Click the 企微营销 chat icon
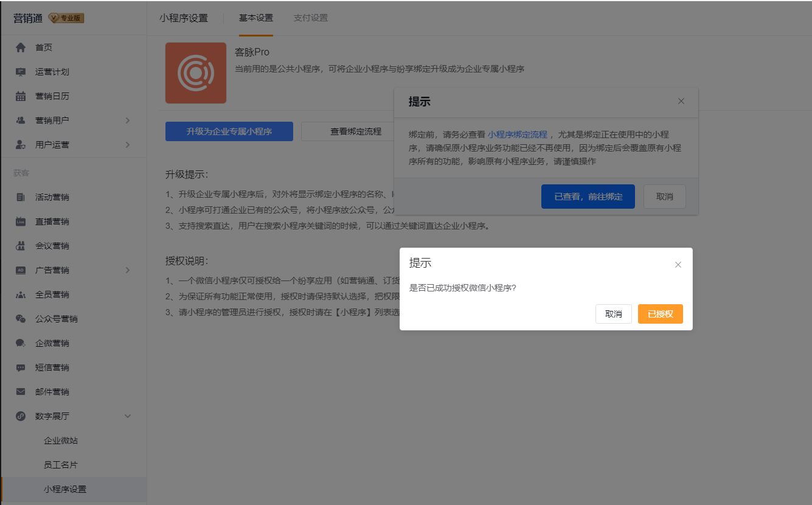Viewport: 812px width, 505px height. (x=21, y=343)
